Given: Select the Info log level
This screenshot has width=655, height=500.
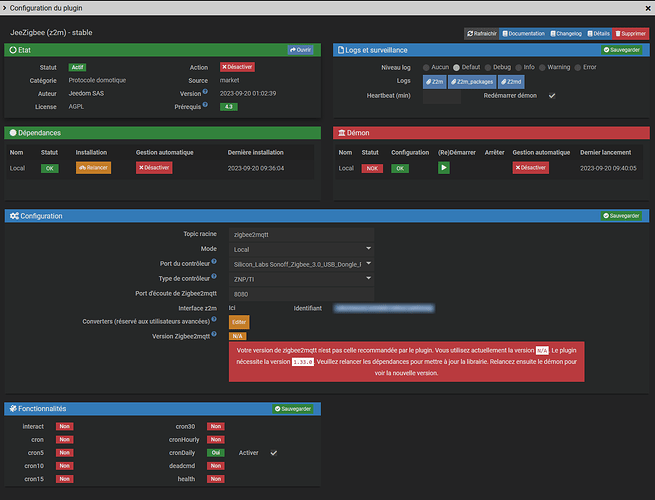Looking at the screenshot, I should (518, 67).
